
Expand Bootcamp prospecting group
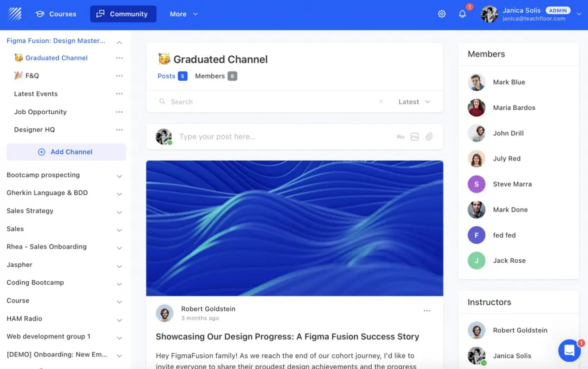click(x=119, y=176)
